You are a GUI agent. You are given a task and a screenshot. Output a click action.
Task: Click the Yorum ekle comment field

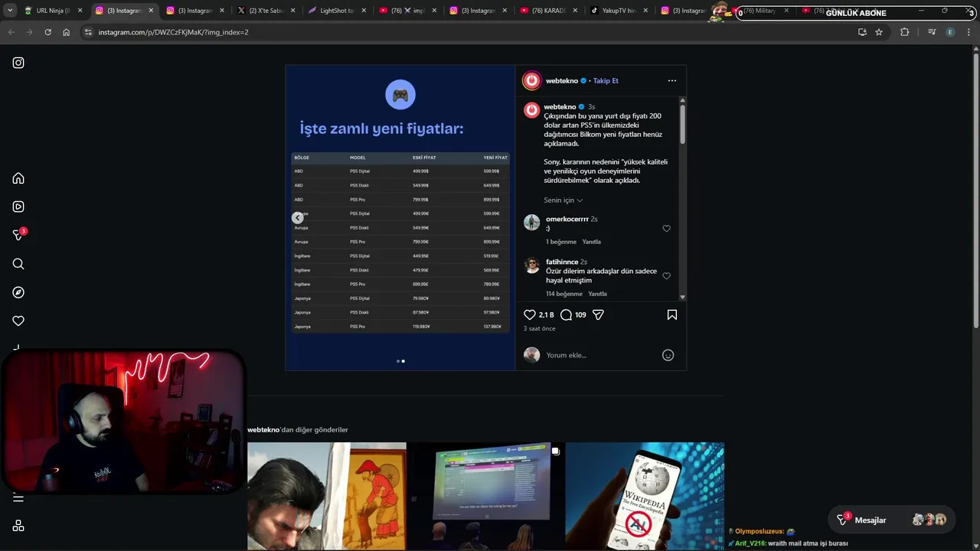tap(601, 355)
